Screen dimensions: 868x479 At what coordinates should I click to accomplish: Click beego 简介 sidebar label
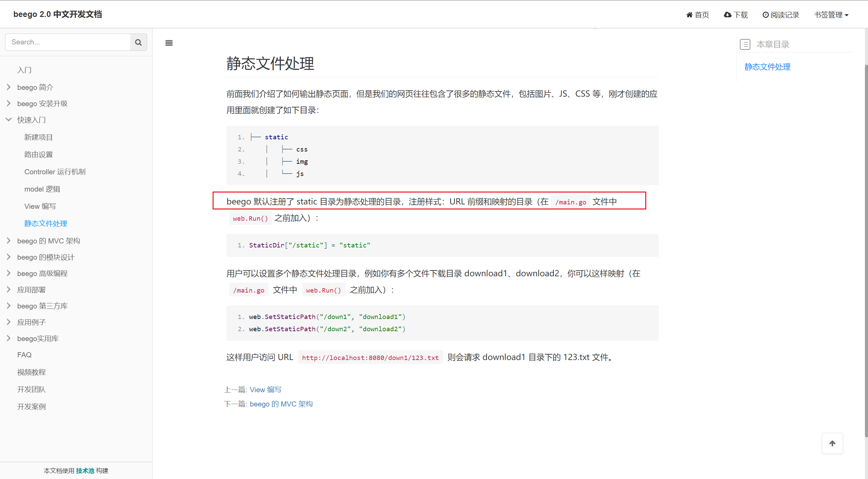(x=35, y=87)
